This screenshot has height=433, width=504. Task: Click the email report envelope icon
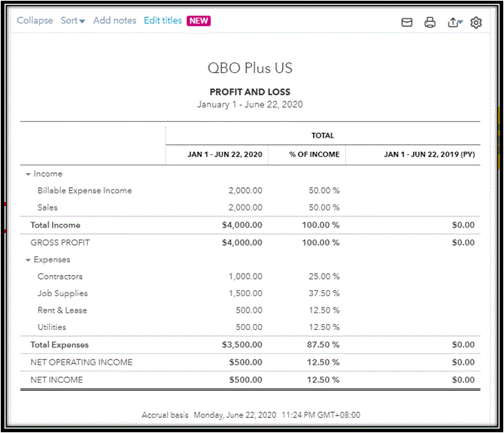(407, 23)
